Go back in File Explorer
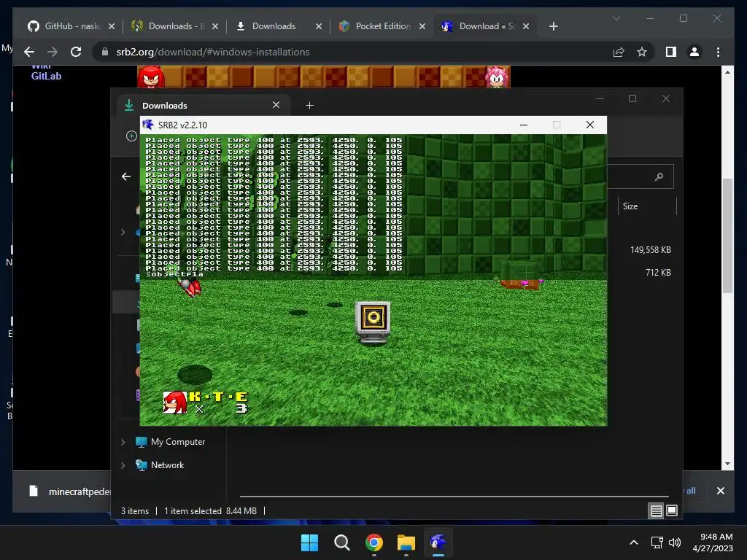This screenshot has width=747, height=560. coord(126,176)
